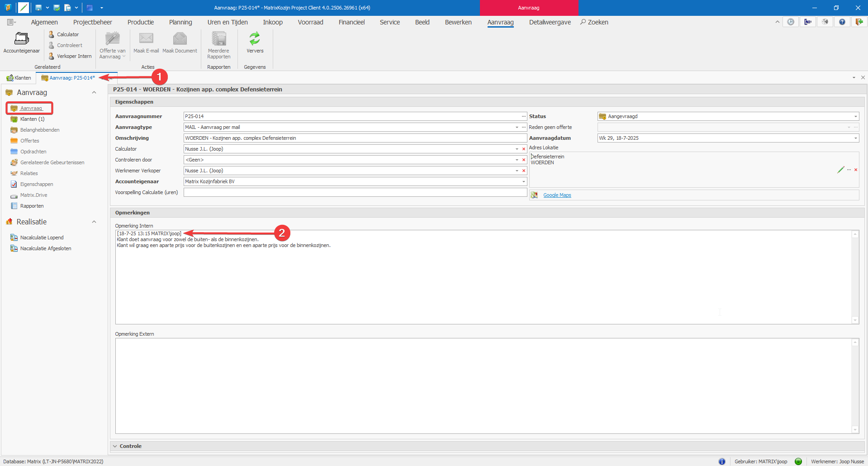Click the Voorspelling Calculatie (uren) field
Image resolution: width=868 pixels, height=466 pixels.
355,192
